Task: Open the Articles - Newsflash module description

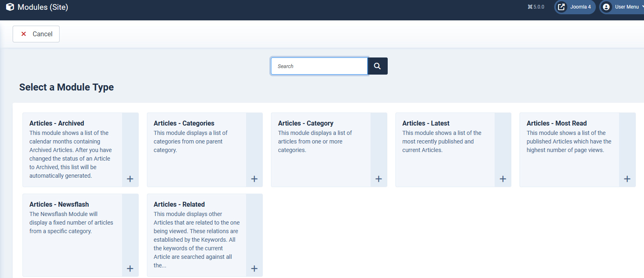Action: click(71, 223)
